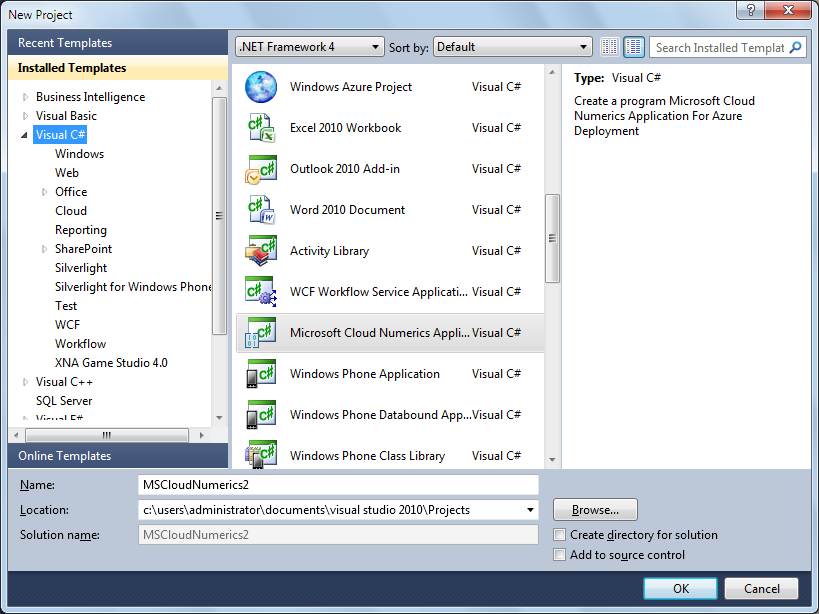The height and width of the screenshot is (614, 819).
Task: Click the tree vertical scroll up arrow
Action: tap(219, 88)
